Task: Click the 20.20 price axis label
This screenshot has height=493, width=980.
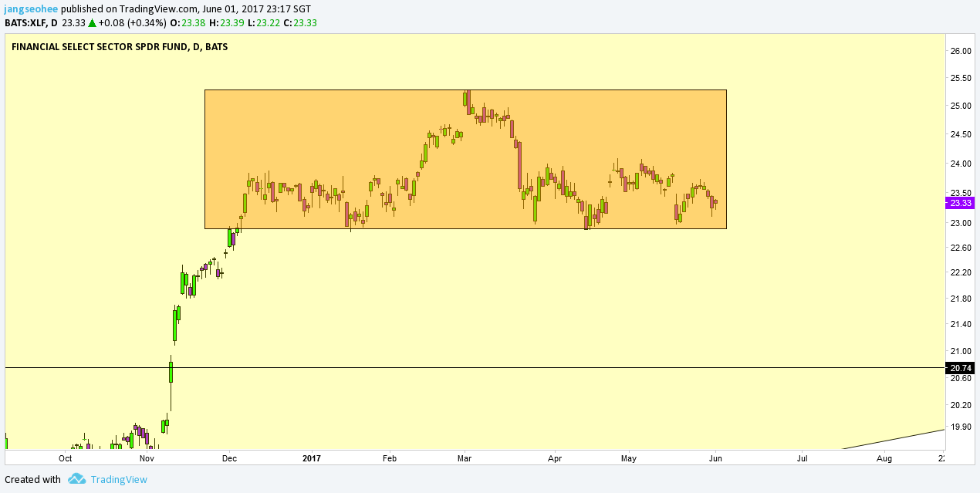Action: tap(961, 405)
